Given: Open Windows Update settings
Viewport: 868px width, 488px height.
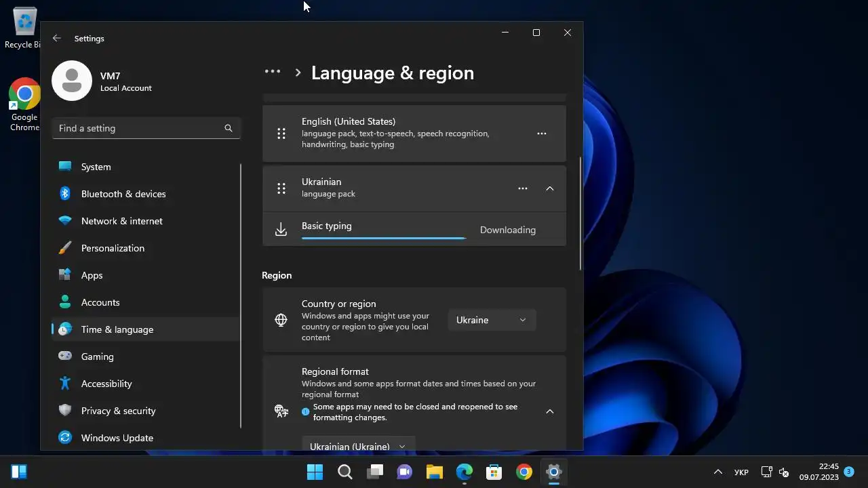Looking at the screenshot, I should (x=146, y=438).
